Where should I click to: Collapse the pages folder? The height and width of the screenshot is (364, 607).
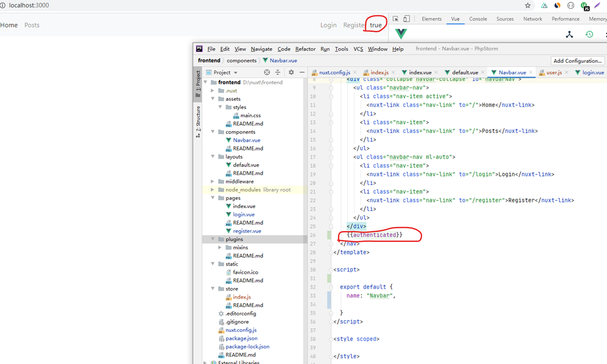click(213, 198)
